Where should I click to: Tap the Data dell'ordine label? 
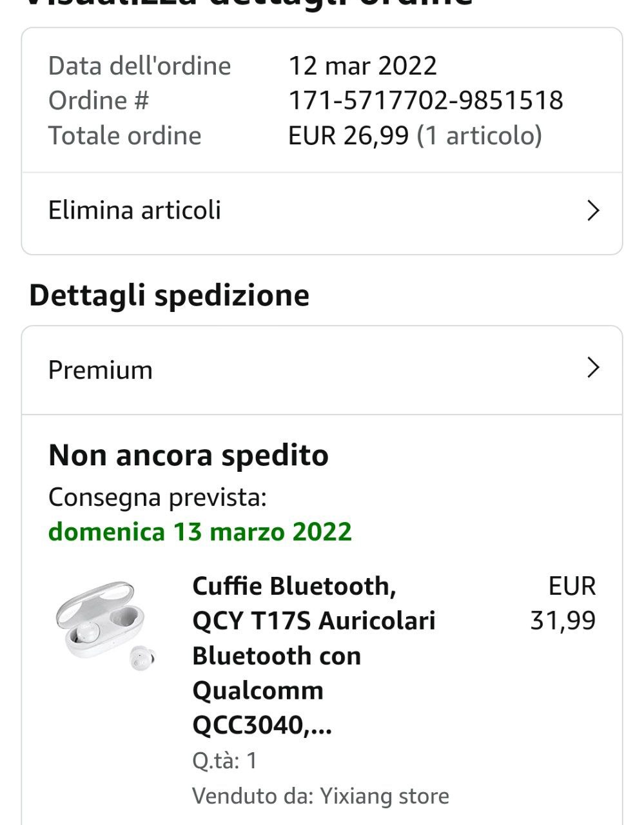(139, 66)
